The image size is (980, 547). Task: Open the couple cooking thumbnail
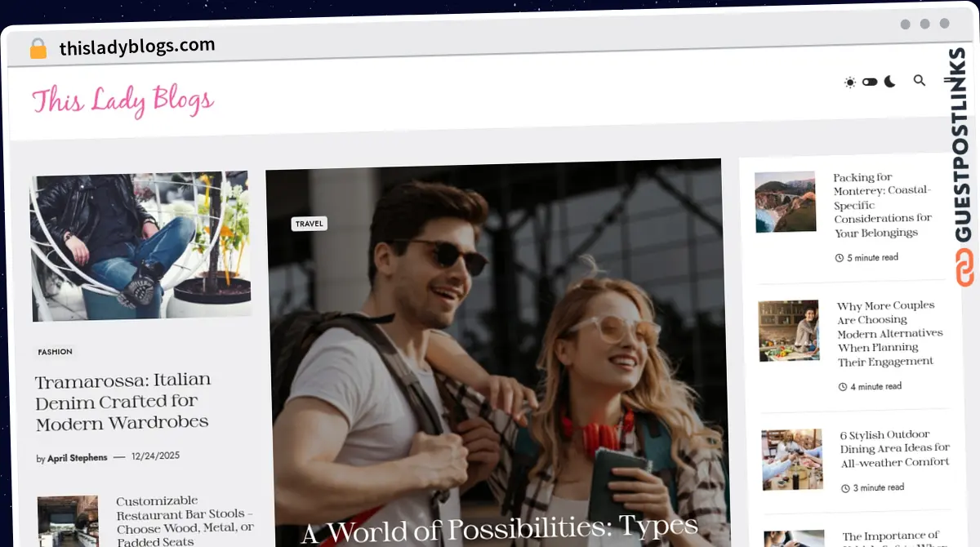point(789,331)
